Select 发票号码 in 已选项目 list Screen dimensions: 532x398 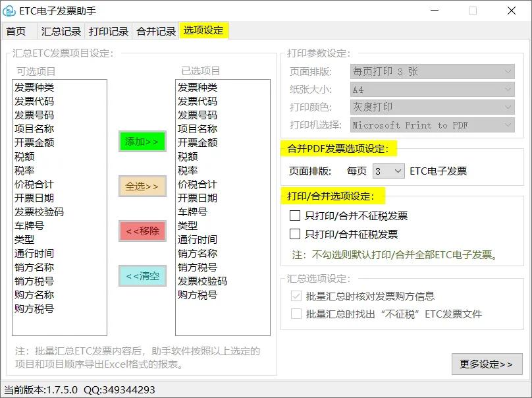198,115
